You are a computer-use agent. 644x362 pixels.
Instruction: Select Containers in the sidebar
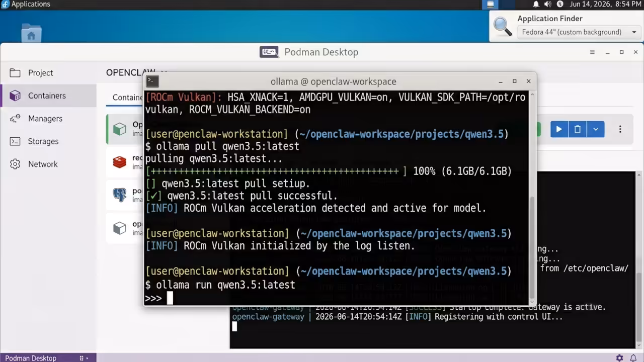[48, 96]
